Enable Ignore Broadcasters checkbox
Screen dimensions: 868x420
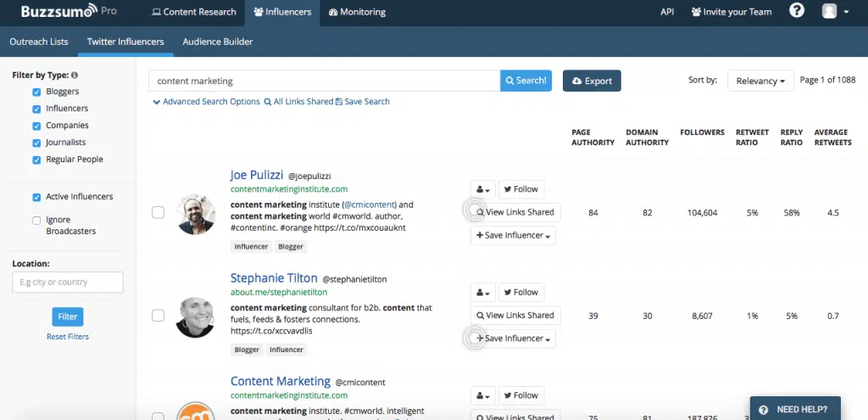(36, 221)
